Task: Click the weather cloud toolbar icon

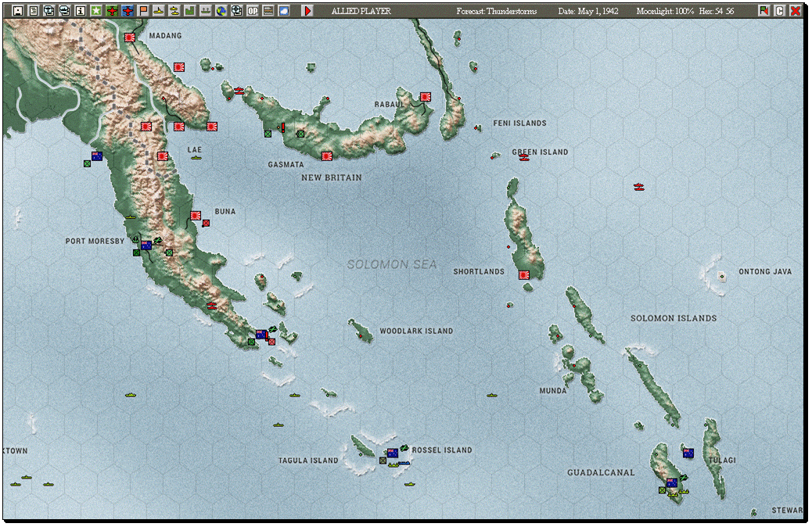Action: [x=284, y=10]
